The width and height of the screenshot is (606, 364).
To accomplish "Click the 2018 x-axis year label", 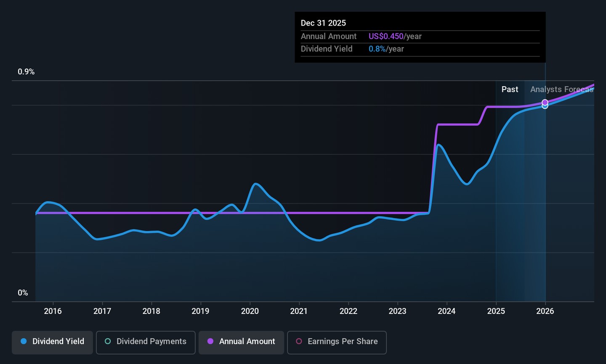I will pos(151,311).
